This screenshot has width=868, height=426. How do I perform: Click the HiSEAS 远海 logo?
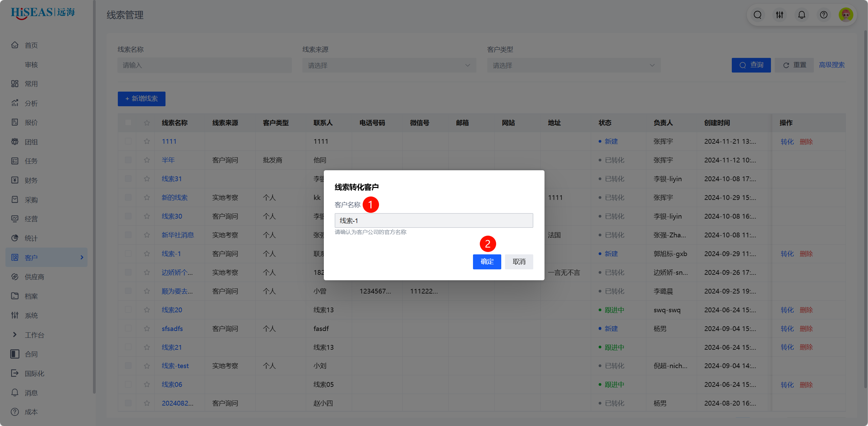point(43,13)
